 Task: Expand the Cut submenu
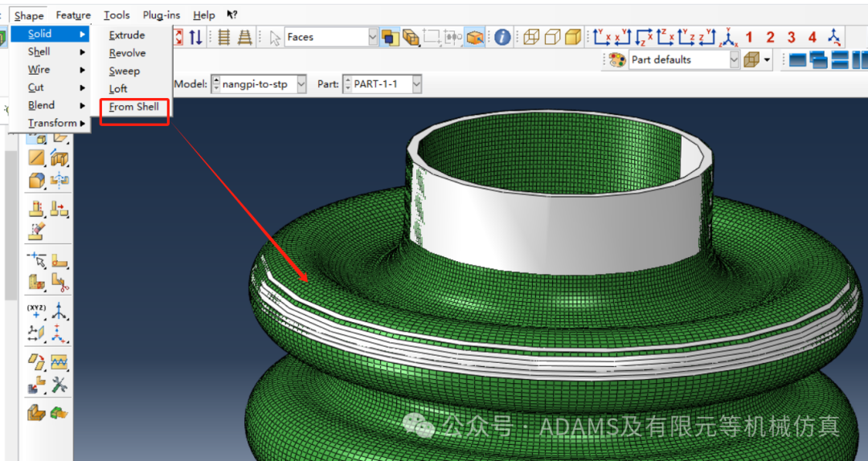pyautogui.click(x=50, y=88)
